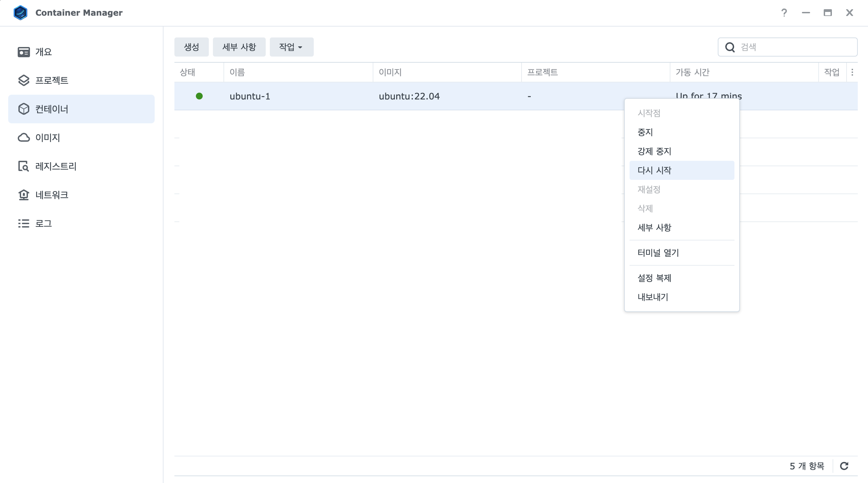Click the 이름 column header to sort
Image resolution: width=868 pixels, height=483 pixels.
237,72
